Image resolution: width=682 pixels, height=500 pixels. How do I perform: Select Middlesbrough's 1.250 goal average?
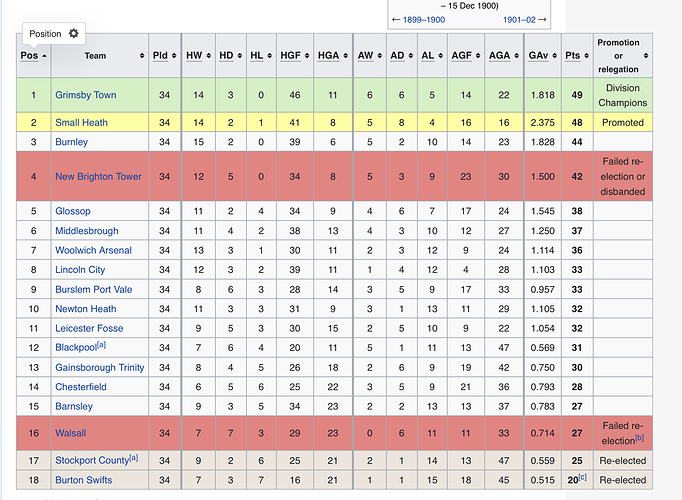tap(543, 231)
